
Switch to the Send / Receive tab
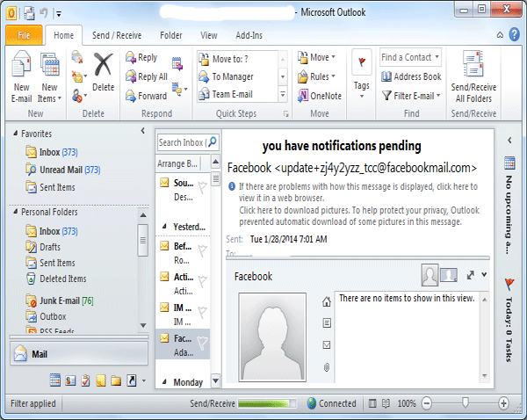(x=117, y=35)
